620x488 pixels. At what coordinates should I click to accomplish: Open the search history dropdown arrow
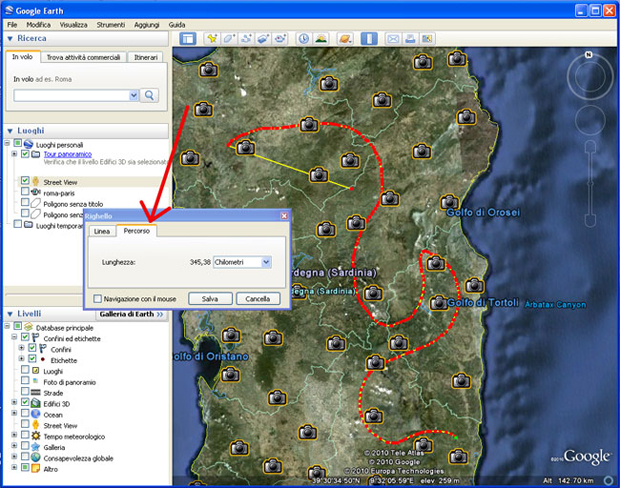(133, 95)
